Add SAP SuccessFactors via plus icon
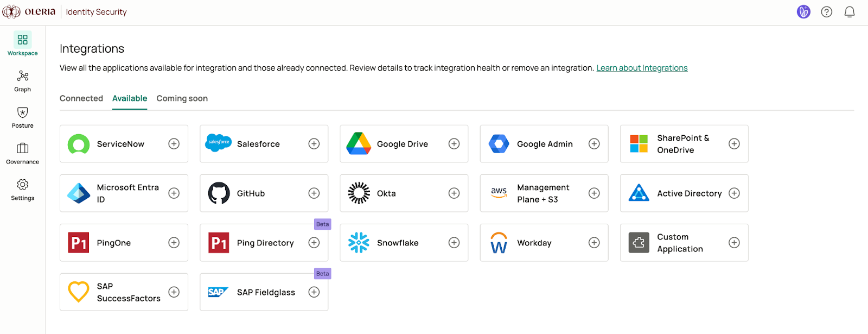The image size is (868, 334). [174, 292]
